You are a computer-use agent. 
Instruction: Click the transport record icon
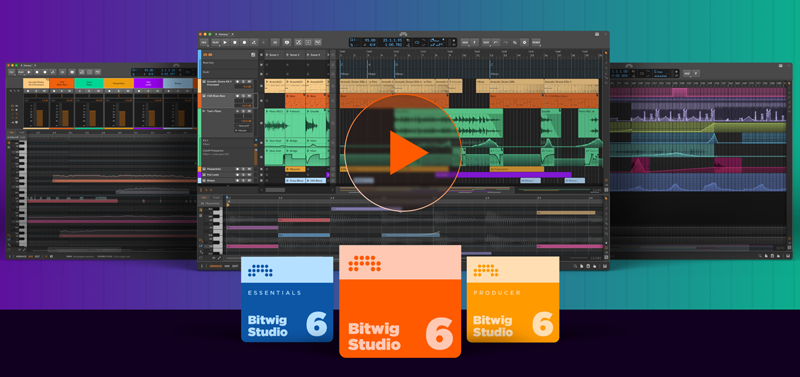pyautogui.click(x=244, y=42)
